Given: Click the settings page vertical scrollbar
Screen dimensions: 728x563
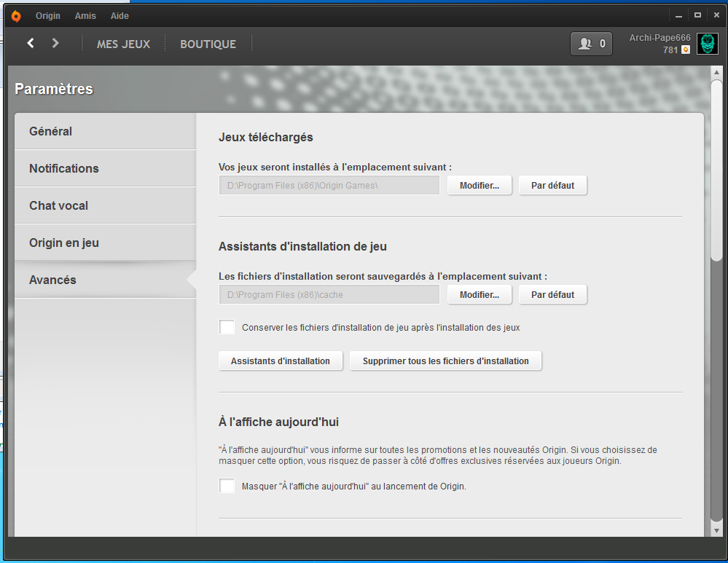Looking at the screenshot, I should pyautogui.click(x=716, y=168).
